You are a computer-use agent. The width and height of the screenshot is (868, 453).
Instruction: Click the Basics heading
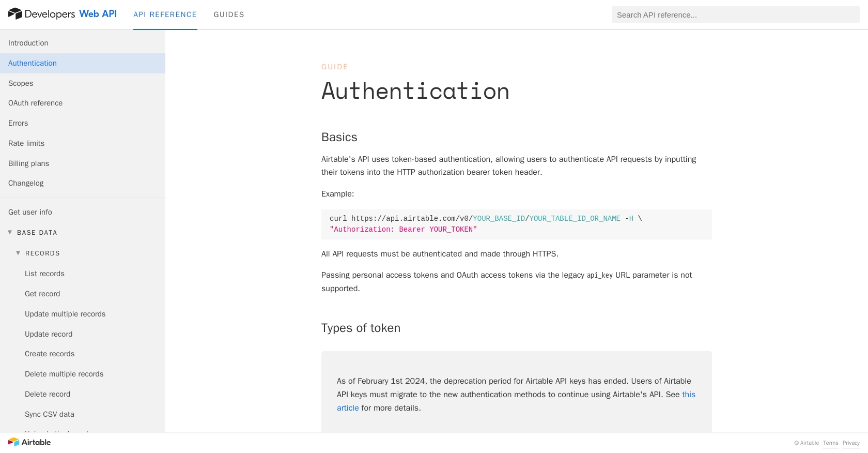(x=339, y=137)
